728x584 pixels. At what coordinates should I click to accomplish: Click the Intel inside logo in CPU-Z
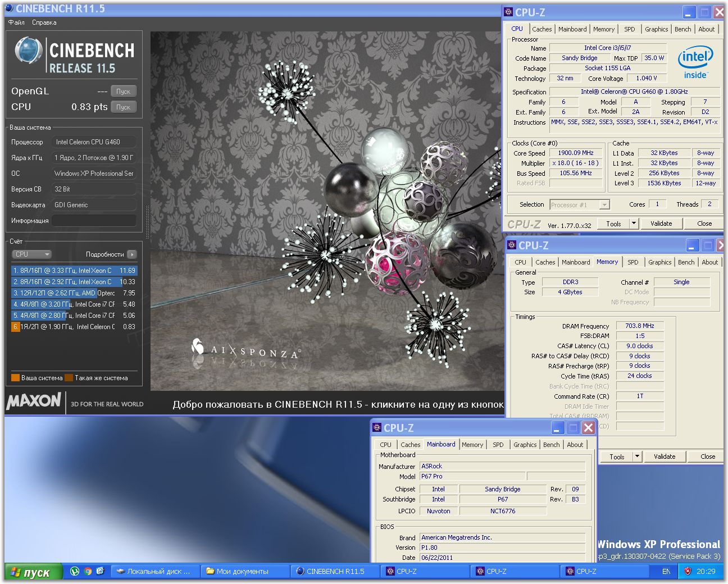point(695,63)
